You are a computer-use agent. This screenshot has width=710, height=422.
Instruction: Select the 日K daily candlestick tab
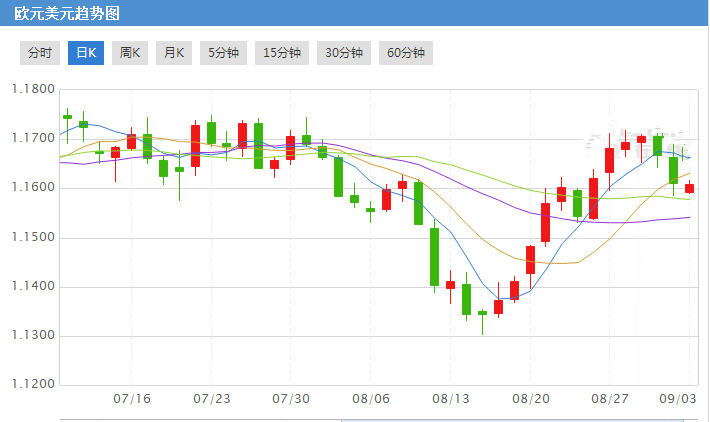(86, 53)
